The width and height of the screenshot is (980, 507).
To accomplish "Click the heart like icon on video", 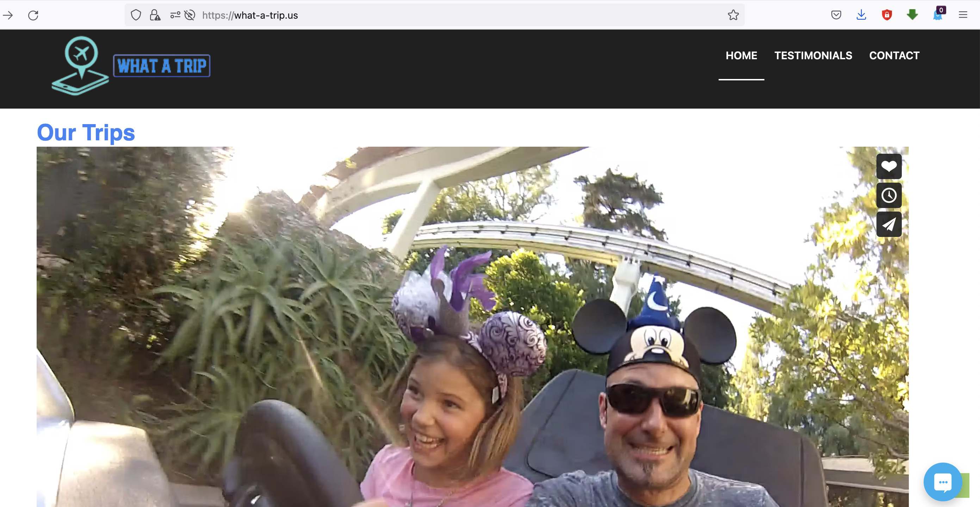I will click(889, 166).
